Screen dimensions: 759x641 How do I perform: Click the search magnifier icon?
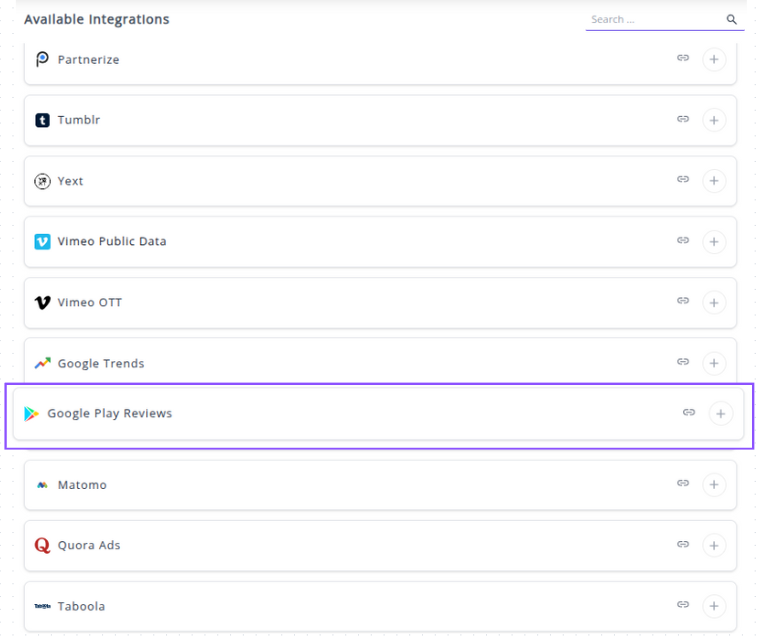[x=732, y=19]
